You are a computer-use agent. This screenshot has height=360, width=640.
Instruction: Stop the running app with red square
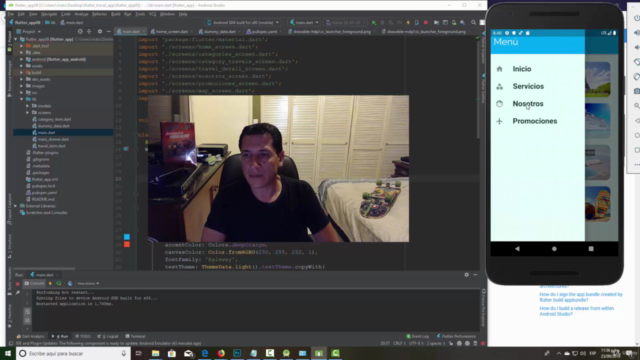pyautogui.click(x=426, y=23)
